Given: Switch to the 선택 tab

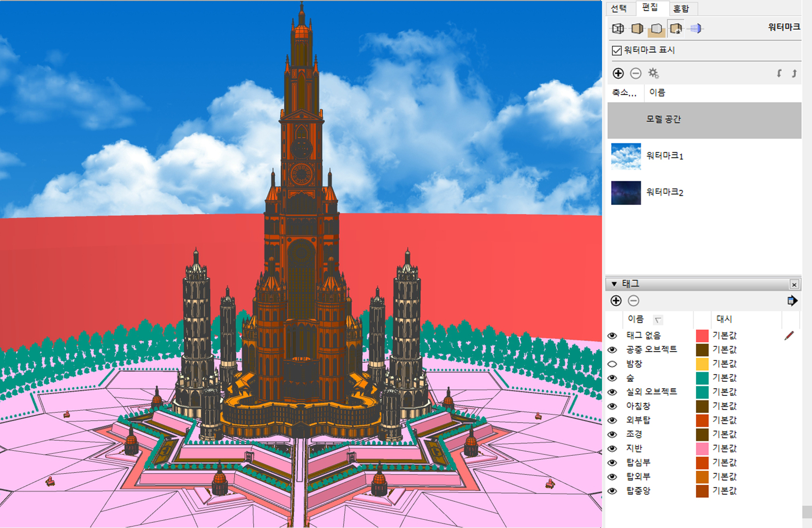Looking at the screenshot, I should point(619,8).
